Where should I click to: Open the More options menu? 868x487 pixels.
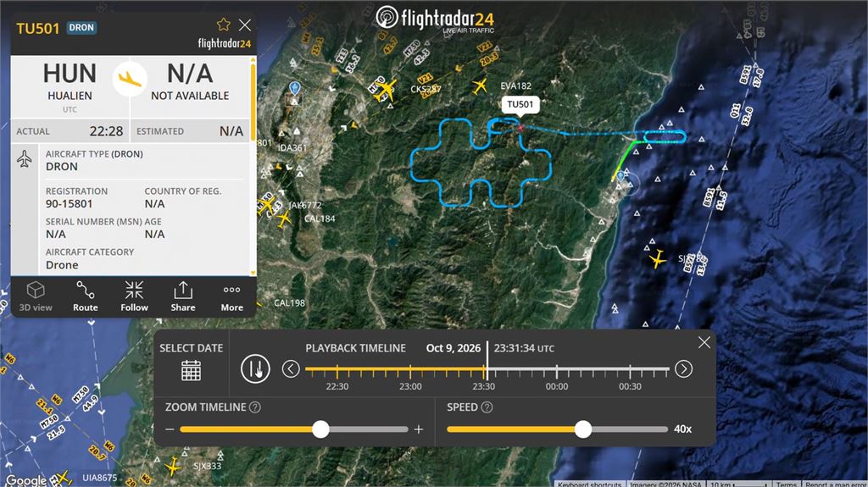[x=232, y=296]
